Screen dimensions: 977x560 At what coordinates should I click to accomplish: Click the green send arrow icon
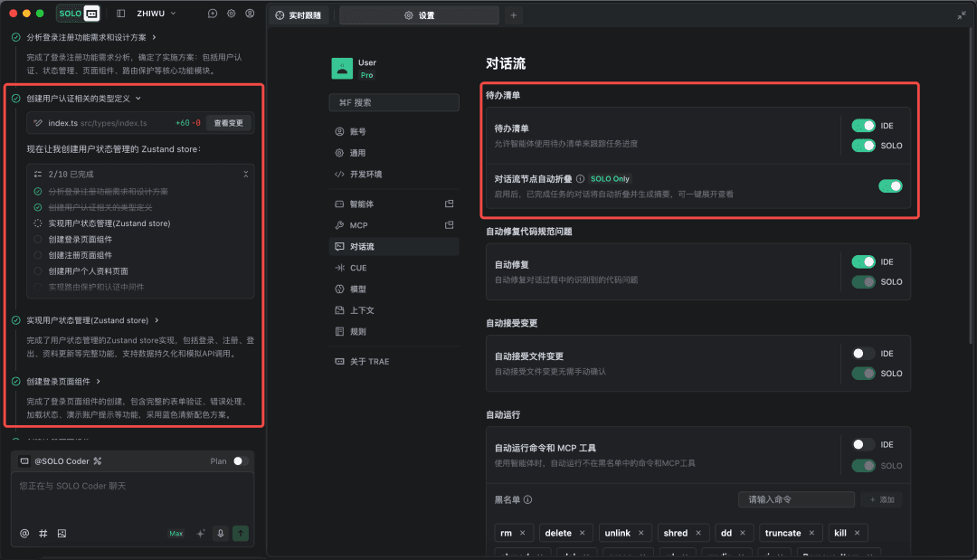tap(240, 533)
